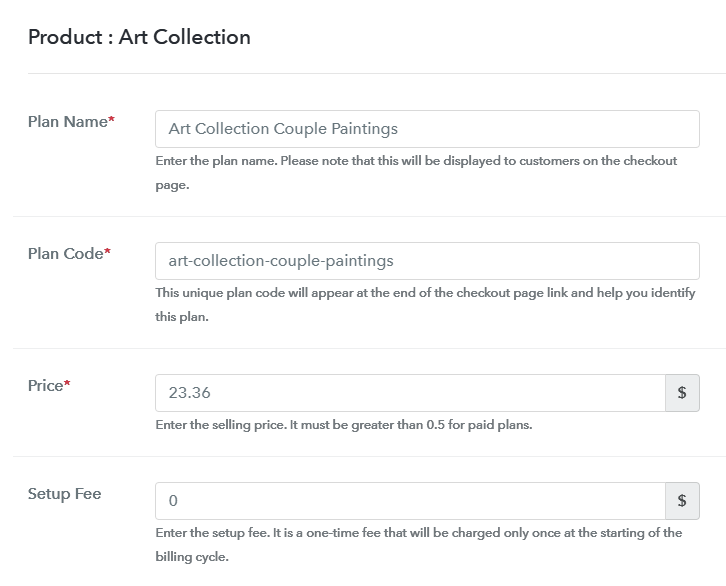
Task: Click the 'Price' label
Action: tap(49, 386)
